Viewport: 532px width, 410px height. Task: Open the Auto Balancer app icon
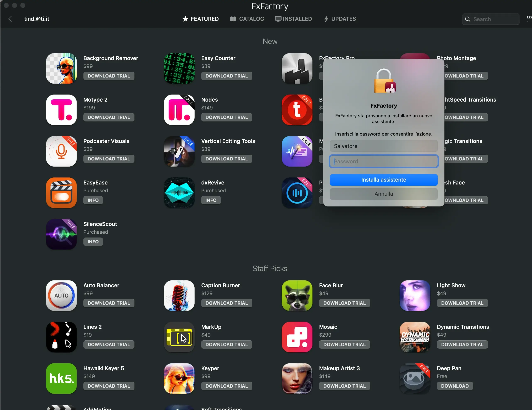tap(61, 296)
